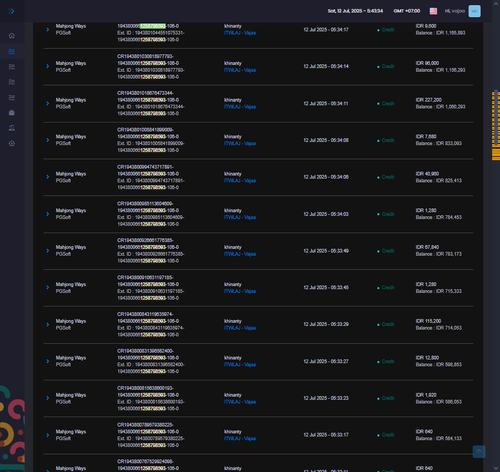
Task: Expand the row dated 05:34:03
Action: (x=48, y=214)
